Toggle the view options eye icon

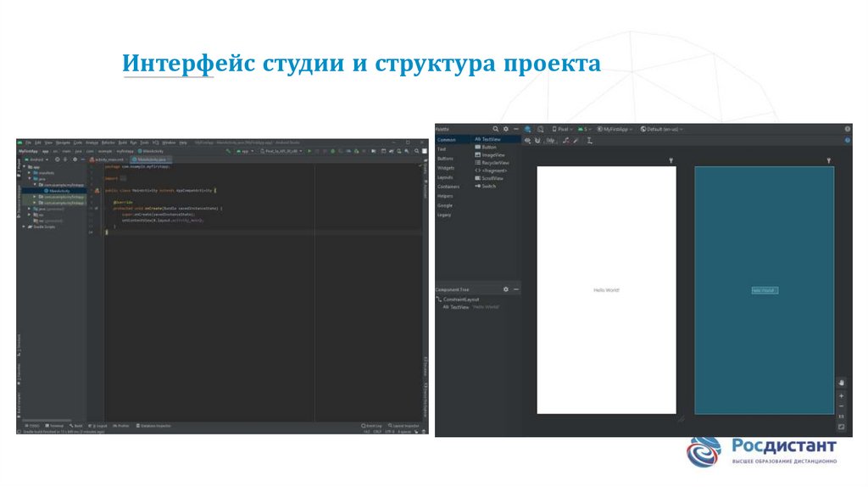pyautogui.click(x=527, y=140)
